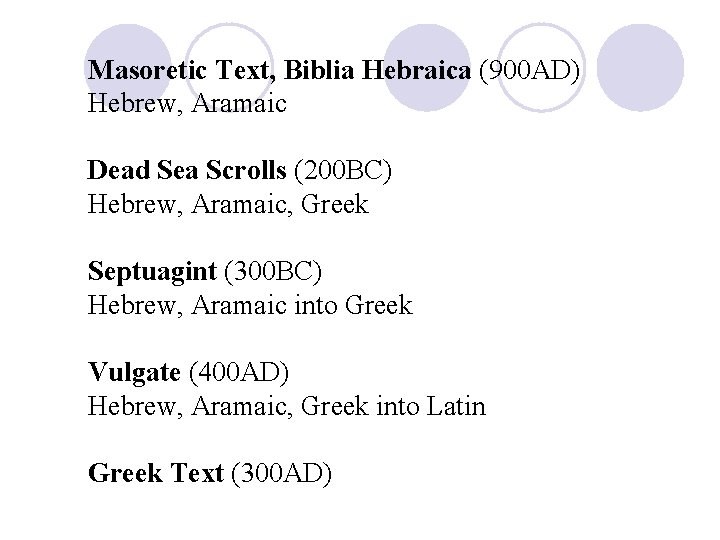The image size is (720, 540).
Task: Click 'Hebrew, Aramaic, Greek into Latin' line
Action: click(287, 406)
